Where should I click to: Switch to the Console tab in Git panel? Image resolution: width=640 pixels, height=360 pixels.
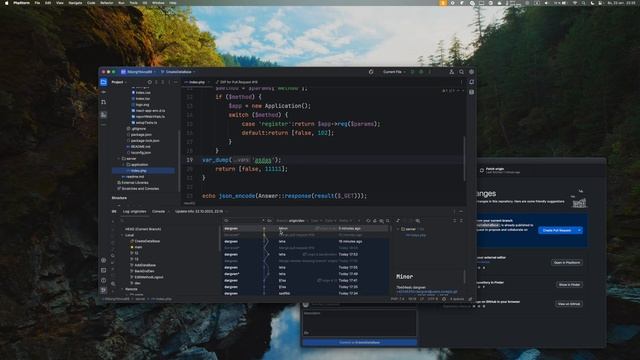[x=158, y=211]
